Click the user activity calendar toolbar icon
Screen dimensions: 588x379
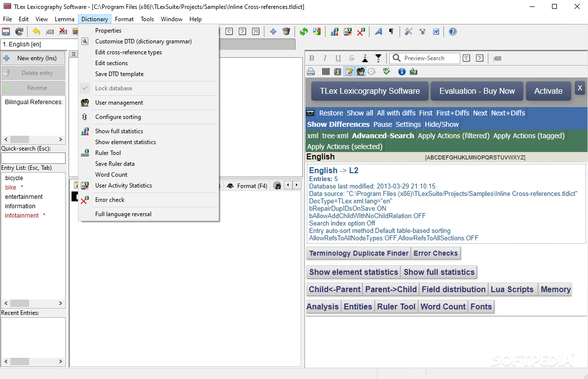[348, 32]
